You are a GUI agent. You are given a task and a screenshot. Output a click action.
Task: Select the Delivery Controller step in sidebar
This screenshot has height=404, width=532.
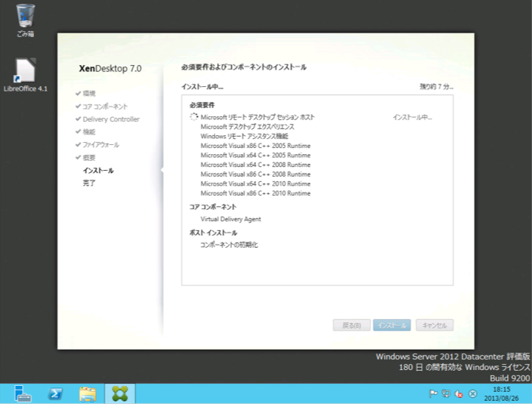111,119
